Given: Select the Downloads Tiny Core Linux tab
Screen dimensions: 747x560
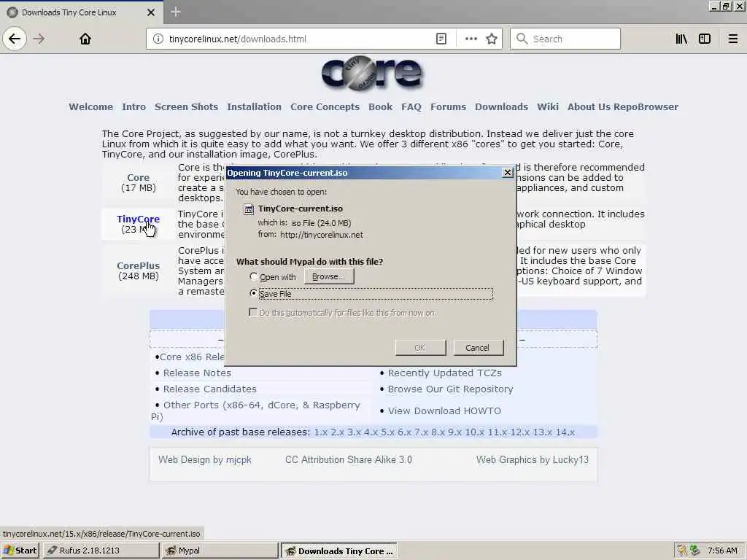Looking at the screenshot, I should (81, 12).
